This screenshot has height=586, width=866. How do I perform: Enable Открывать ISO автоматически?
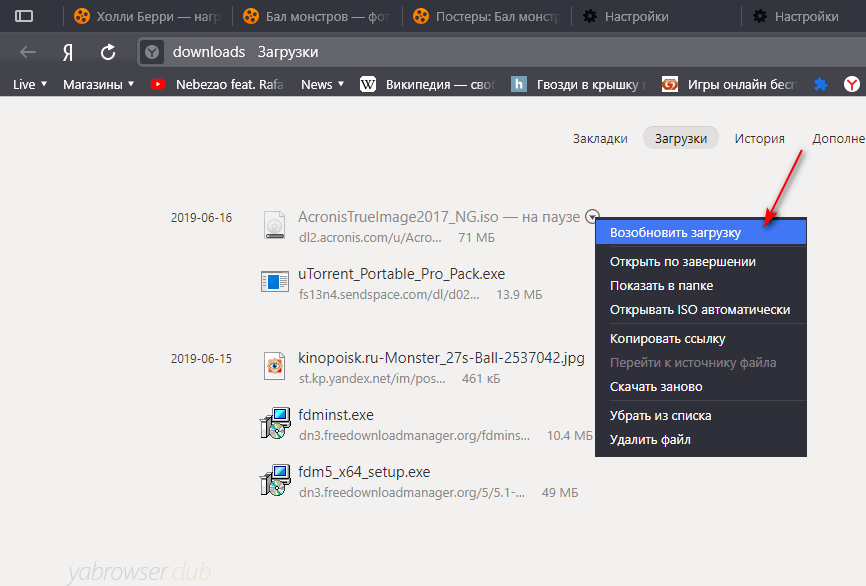(701, 310)
